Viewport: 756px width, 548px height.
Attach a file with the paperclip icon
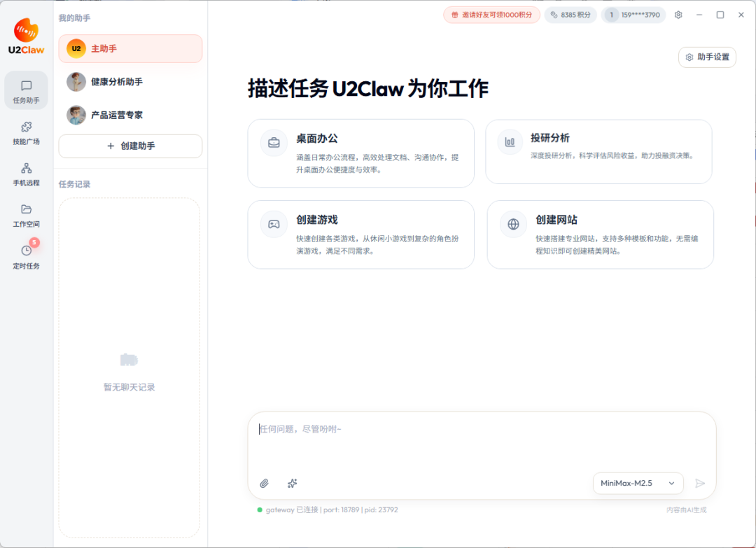point(265,484)
